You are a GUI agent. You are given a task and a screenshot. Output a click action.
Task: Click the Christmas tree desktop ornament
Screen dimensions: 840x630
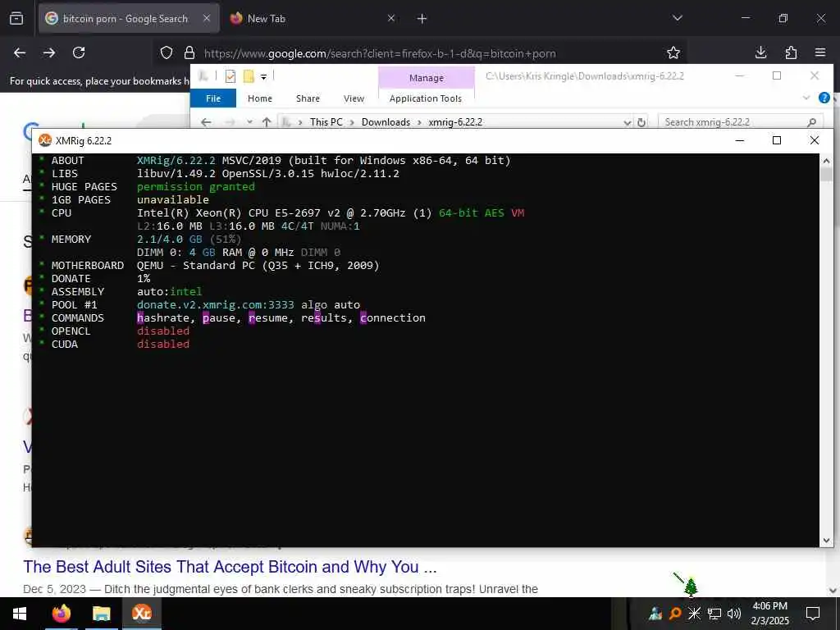coord(690,586)
